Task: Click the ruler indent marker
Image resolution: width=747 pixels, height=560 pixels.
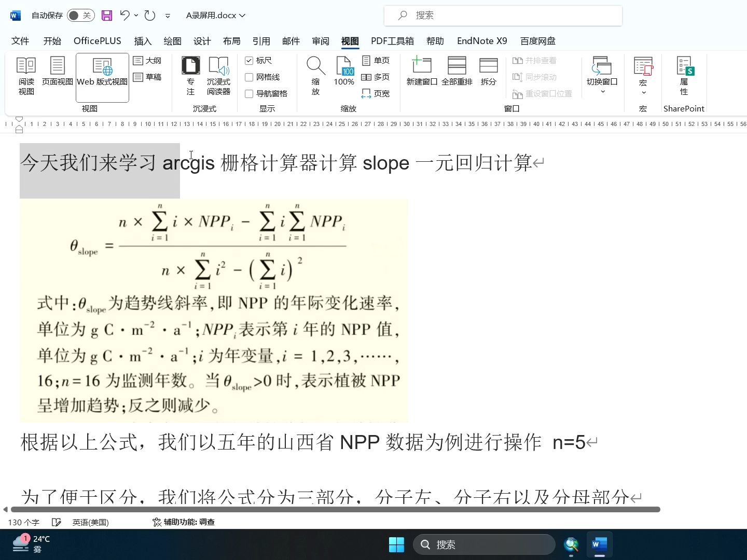Action: coord(19,124)
